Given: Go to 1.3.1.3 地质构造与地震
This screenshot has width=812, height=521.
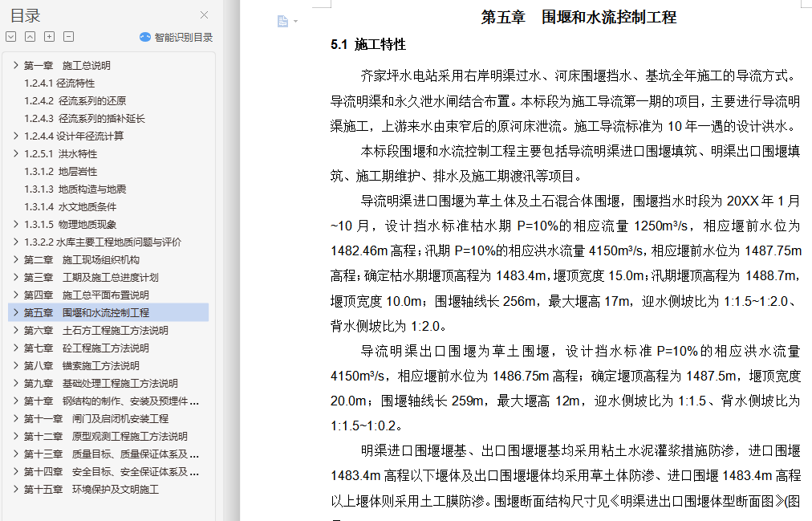Looking at the screenshot, I should click(x=75, y=189).
